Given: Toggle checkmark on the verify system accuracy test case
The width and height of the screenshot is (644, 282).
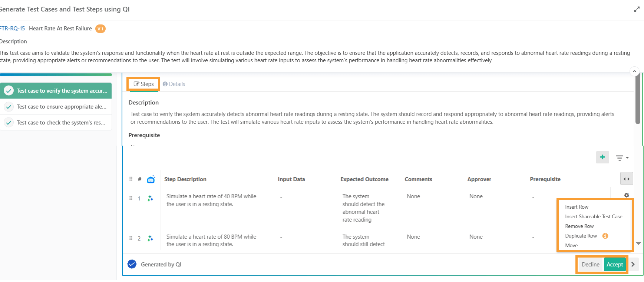Looking at the screenshot, I should pos(9,91).
